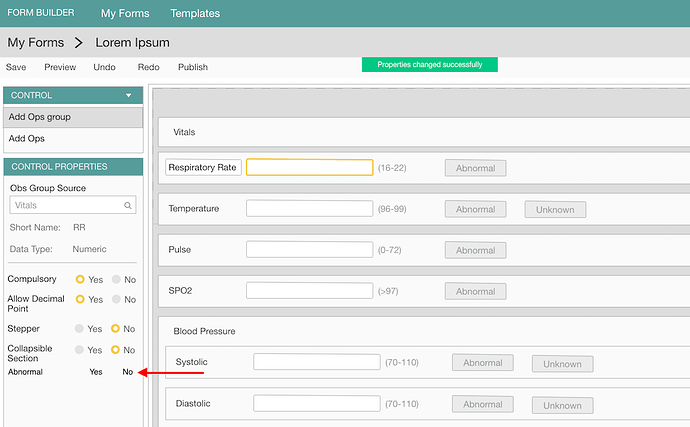Click the Respiratory Rate input field
Viewport: 690px width, 427px height.
coord(310,167)
